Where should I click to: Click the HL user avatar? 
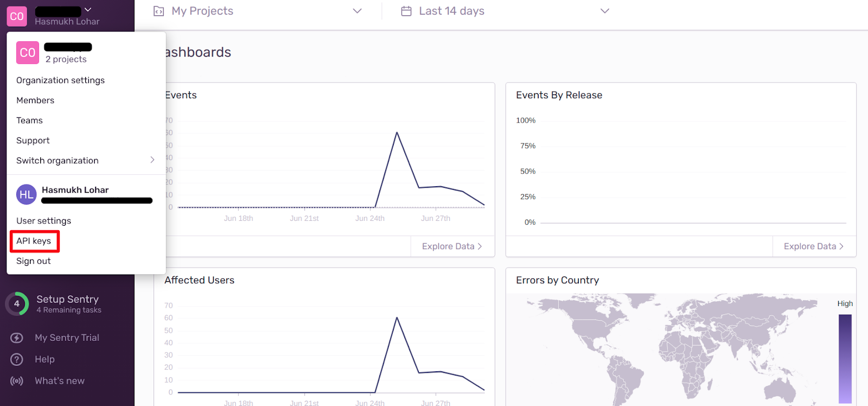click(x=26, y=195)
